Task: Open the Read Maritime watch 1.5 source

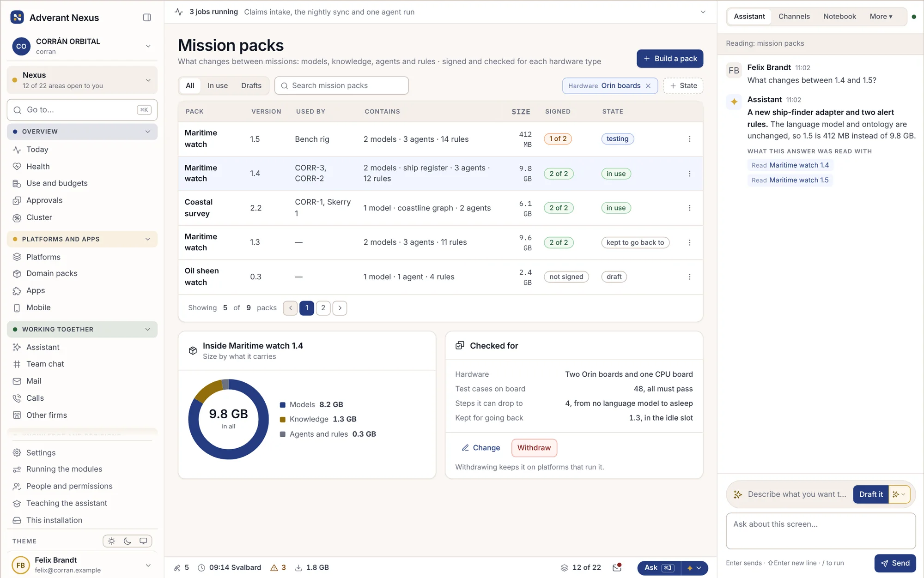Action: point(790,180)
